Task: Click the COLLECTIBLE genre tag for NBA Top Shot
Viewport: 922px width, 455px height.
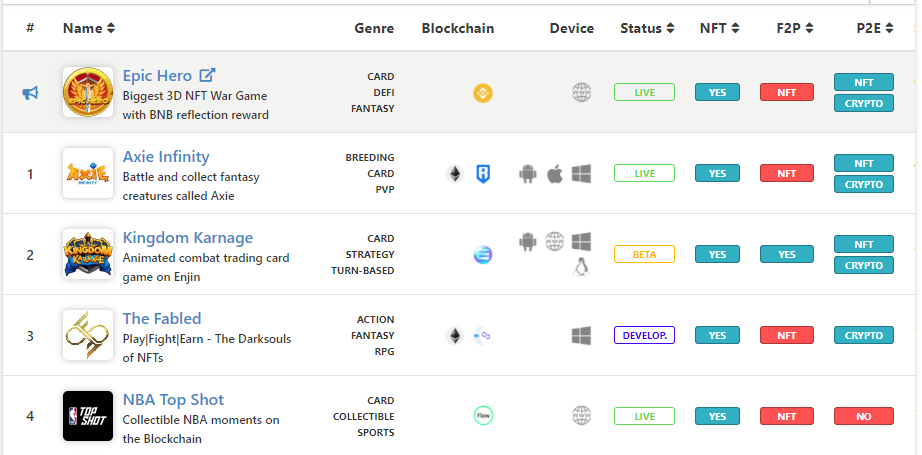Action: pos(363,417)
